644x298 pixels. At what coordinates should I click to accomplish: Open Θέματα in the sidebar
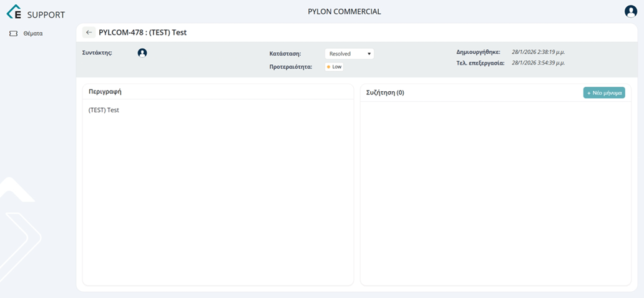click(32, 34)
